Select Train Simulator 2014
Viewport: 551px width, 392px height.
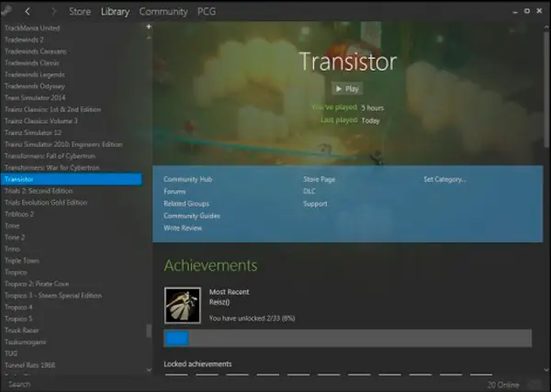(35, 97)
